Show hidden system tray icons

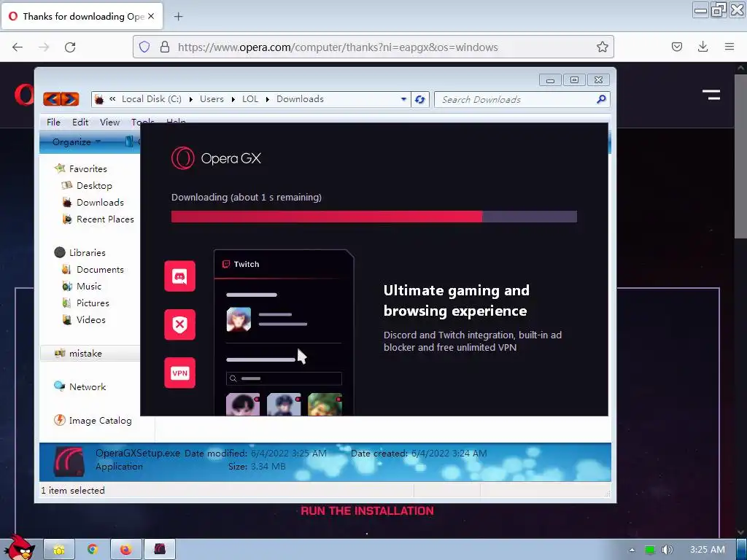point(632,550)
